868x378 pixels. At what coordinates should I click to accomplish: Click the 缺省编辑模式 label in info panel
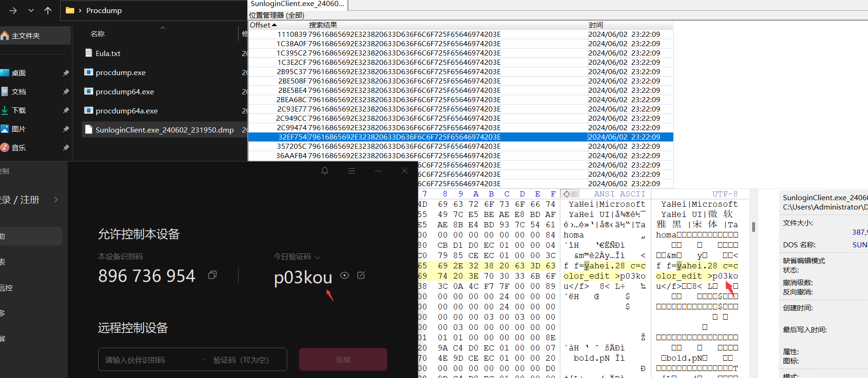point(804,260)
